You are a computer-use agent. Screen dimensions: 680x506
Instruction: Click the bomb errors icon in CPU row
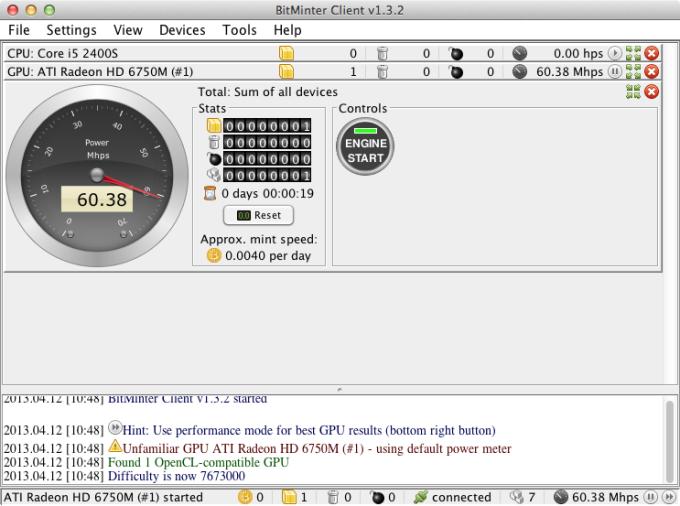(455, 53)
